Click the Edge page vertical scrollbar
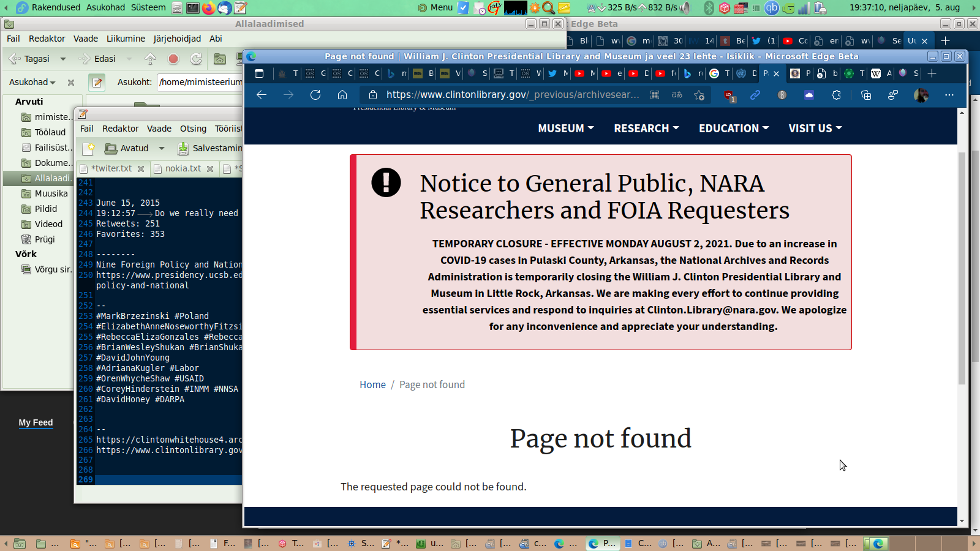This screenshot has height=551, width=980. tap(962, 268)
